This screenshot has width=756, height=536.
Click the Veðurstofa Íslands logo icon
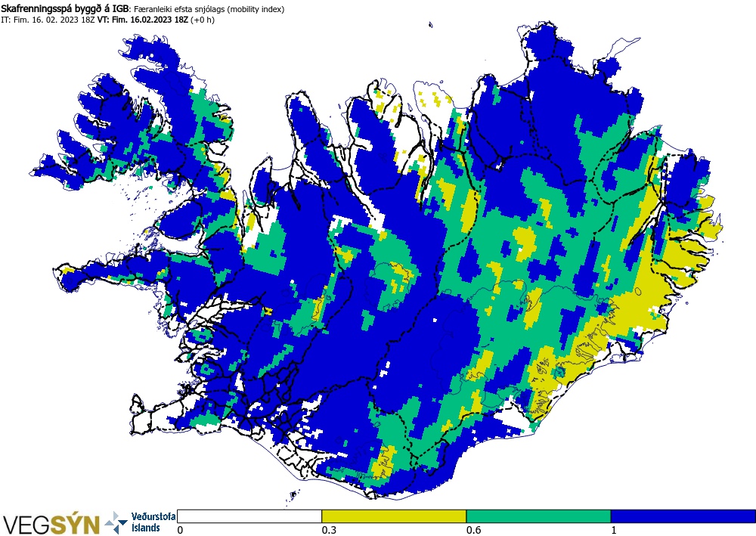pos(116,522)
